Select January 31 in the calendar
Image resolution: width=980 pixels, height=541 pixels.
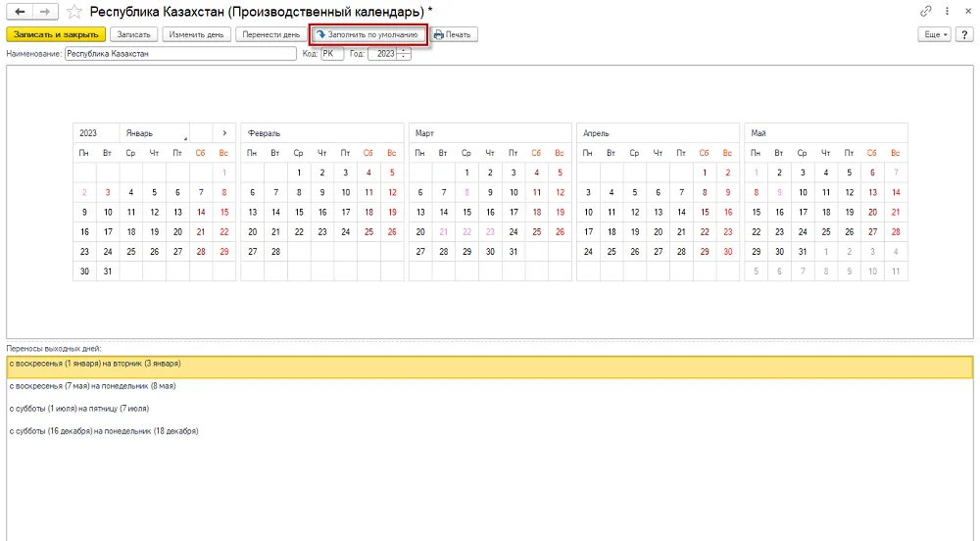[x=108, y=271]
